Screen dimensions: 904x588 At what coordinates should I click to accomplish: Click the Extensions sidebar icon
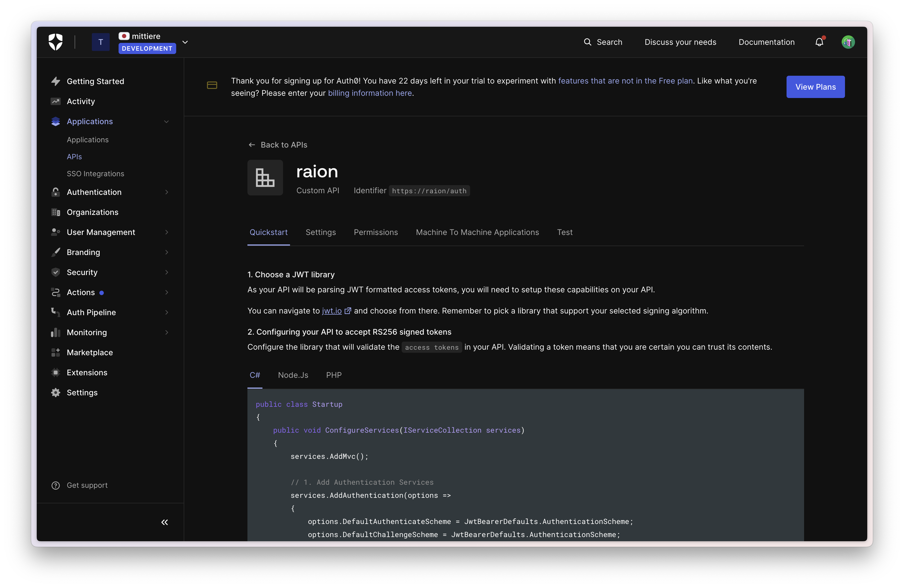pyautogui.click(x=56, y=373)
